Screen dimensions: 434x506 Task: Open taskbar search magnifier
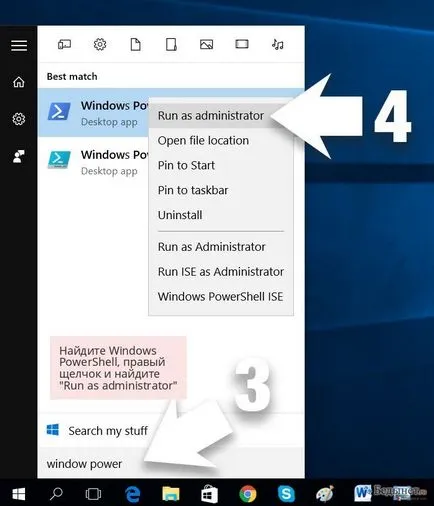[56, 493]
